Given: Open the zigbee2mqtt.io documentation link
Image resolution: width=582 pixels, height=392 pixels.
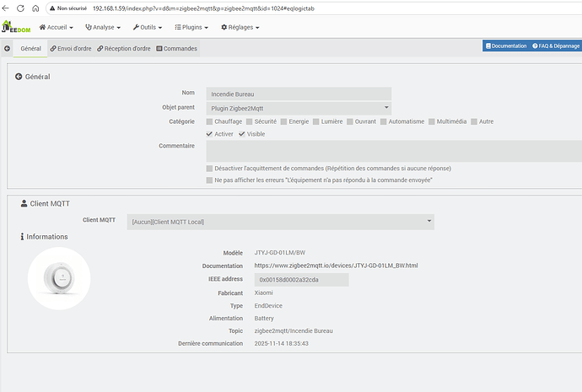Looking at the screenshot, I should point(336,266).
